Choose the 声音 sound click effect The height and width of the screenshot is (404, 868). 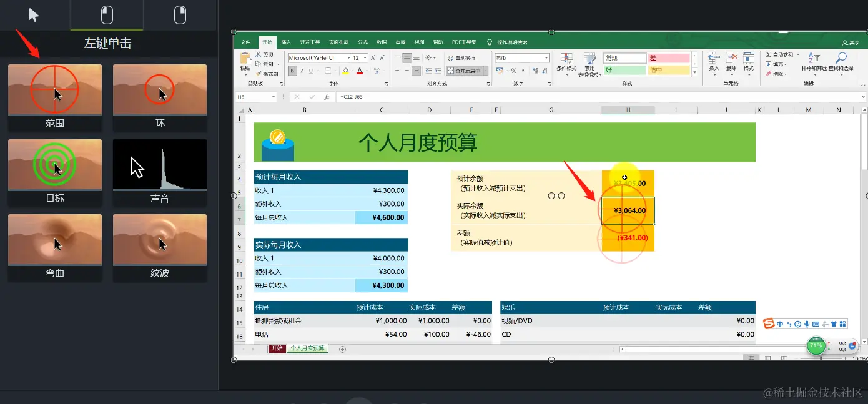(x=160, y=172)
